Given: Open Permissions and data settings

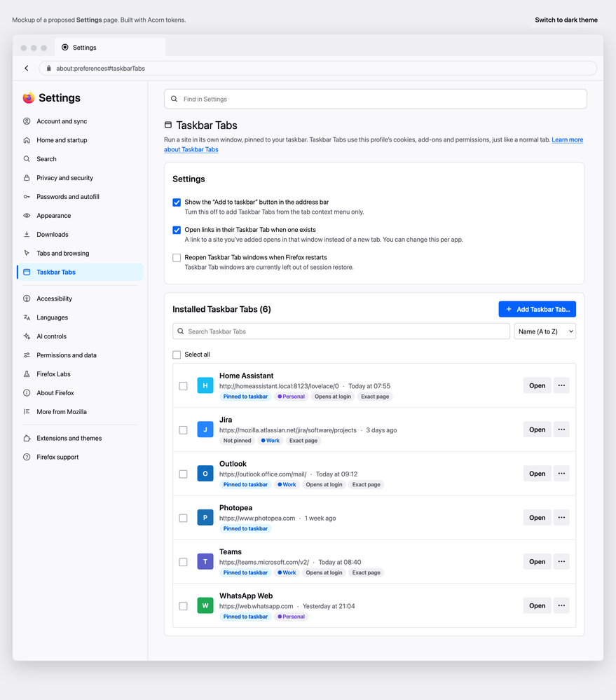Looking at the screenshot, I should [81, 355].
